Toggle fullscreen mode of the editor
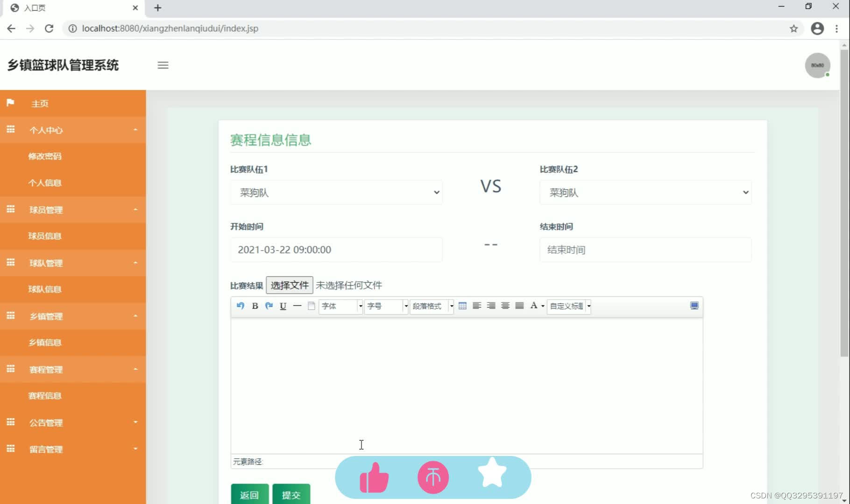850x504 pixels. click(x=694, y=306)
